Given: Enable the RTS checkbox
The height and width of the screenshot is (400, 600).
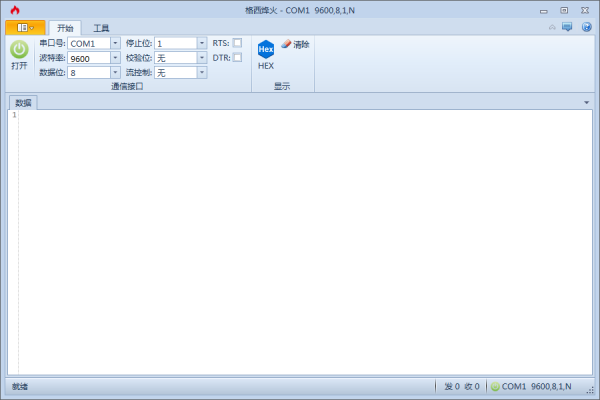Looking at the screenshot, I should pos(237,43).
